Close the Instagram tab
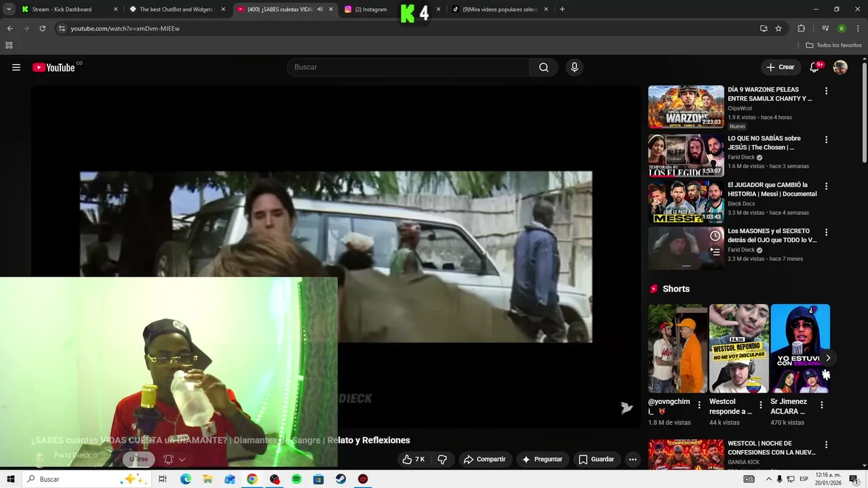Screen dimensions: 868x488 tap(438, 9)
